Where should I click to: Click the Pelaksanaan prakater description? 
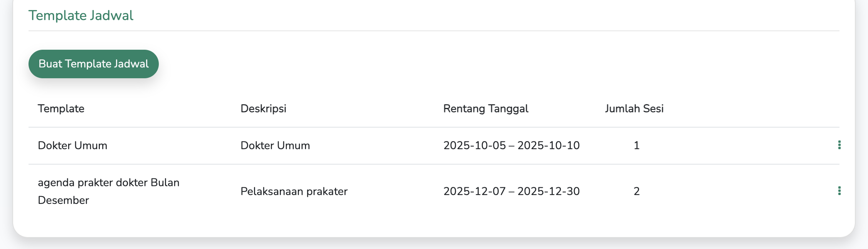point(294,192)
